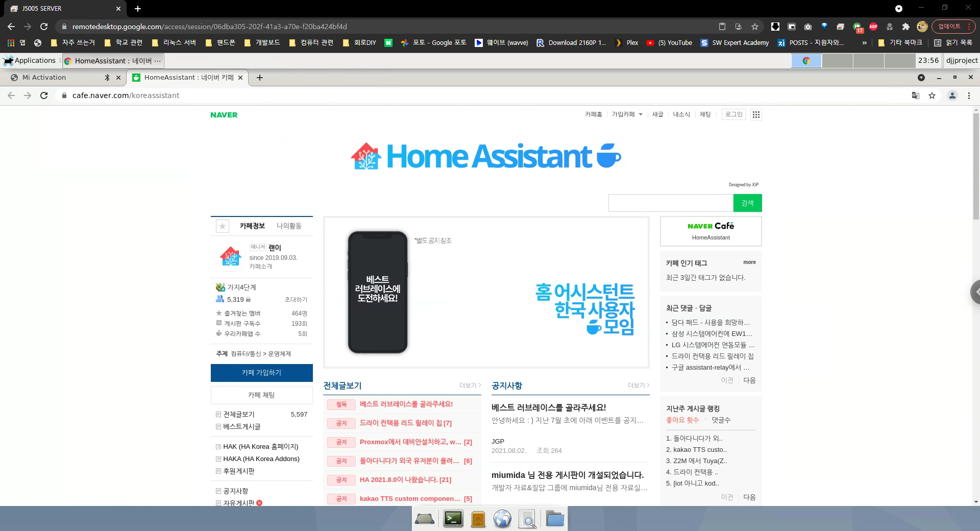
Task: Click the camera screenshot extension icon
Action: 808,27
